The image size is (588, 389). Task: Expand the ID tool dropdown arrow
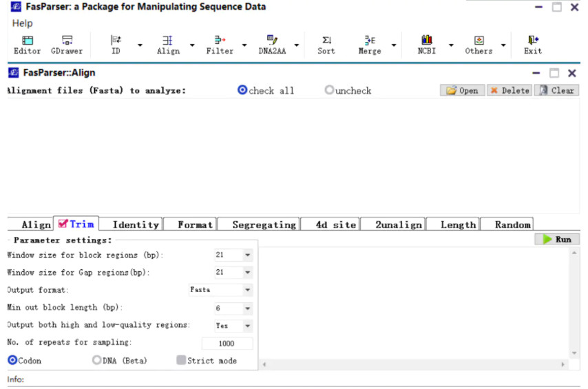click(x=140, y=45)
